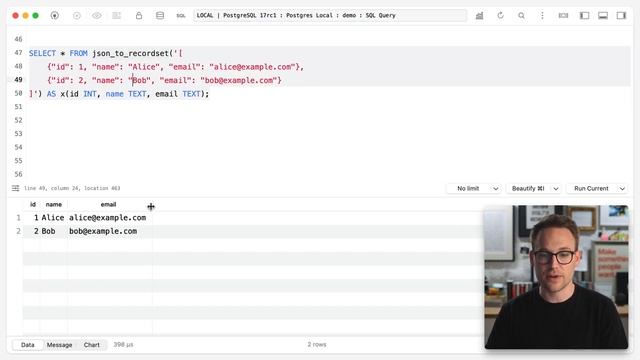Toggle the left sidebar panel icon

point(584,16)
